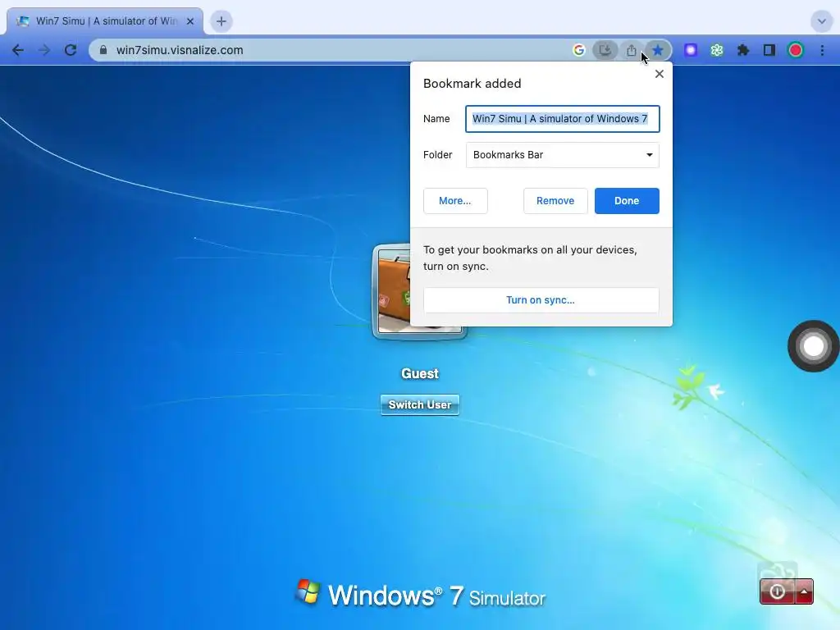Viewport: 840px width, 630px height.
Task: Click the red power button
Action: [x=778, y=591]
